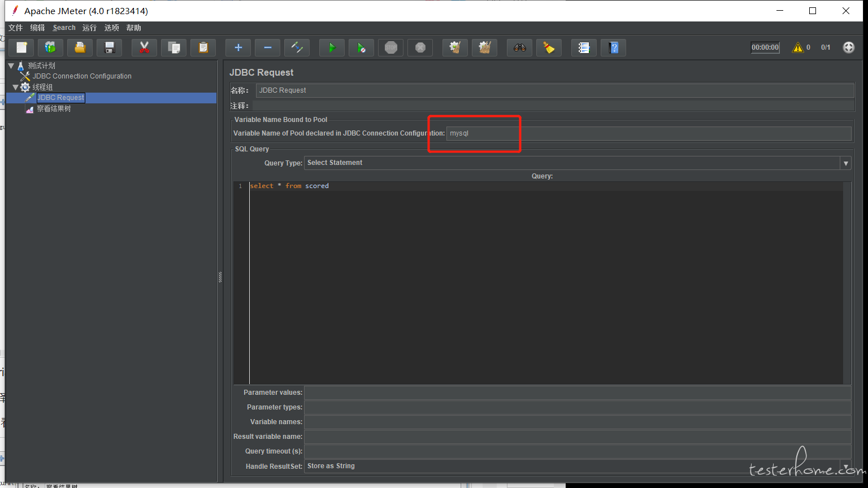This screenshot has width=868, height=488.
Task: Click the 0/1 thread count indicator
Action: (826, 47)
